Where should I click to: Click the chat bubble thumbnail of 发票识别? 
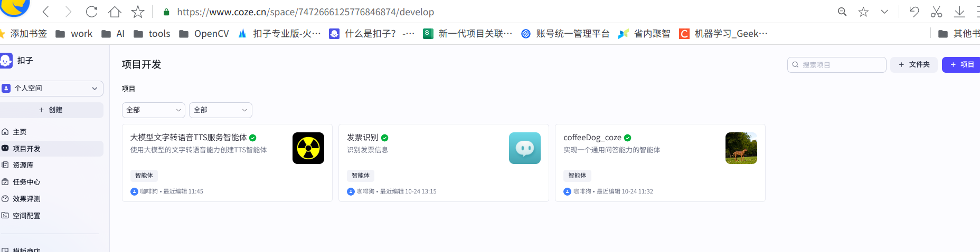tap(525, 148)
